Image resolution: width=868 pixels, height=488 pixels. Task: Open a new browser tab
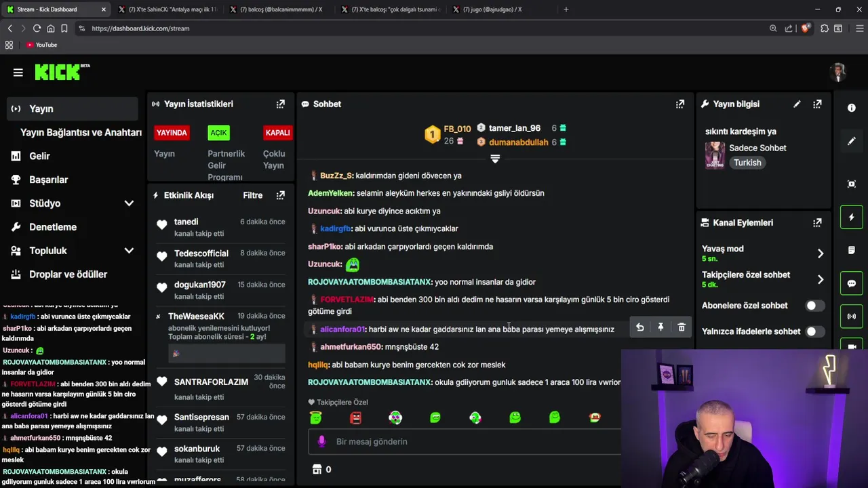(x=566, y=9)
